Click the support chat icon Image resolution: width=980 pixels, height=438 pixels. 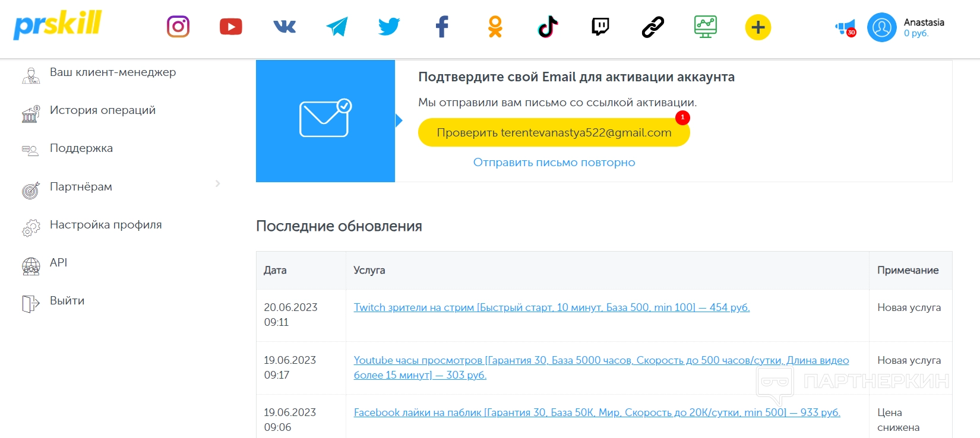tap(31, 151)
